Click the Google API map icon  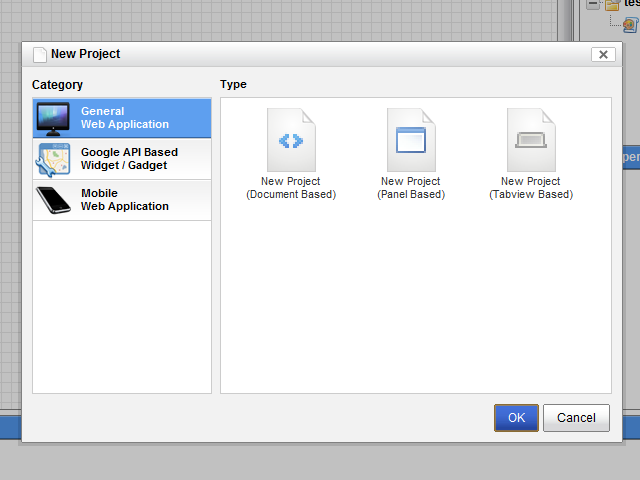click(54, 159)
